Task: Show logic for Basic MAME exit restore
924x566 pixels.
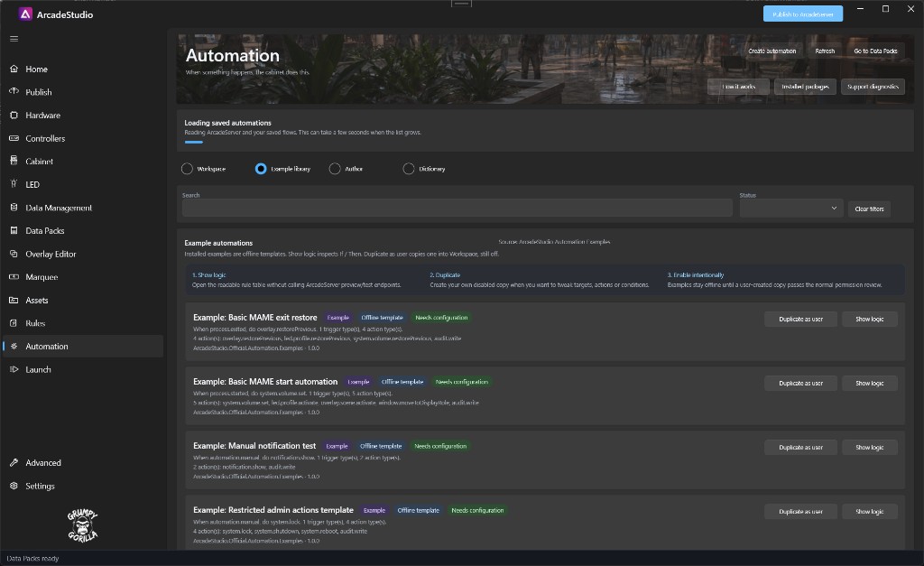Action: [x=869, y=319]
